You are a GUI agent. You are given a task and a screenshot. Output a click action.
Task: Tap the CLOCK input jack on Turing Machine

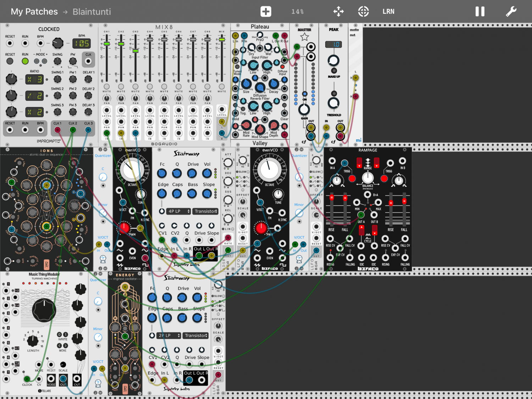click(x=27, y=379)
